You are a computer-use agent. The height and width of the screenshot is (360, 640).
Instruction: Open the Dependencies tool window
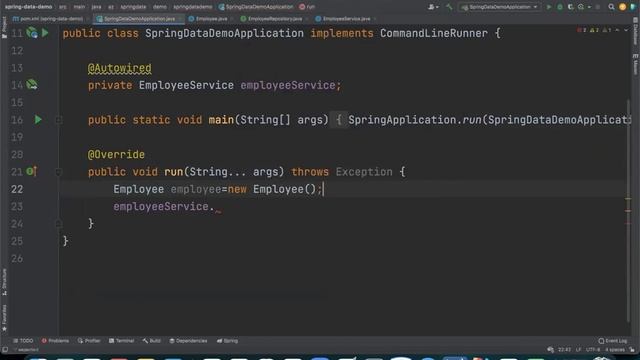[x=188, y=341]
